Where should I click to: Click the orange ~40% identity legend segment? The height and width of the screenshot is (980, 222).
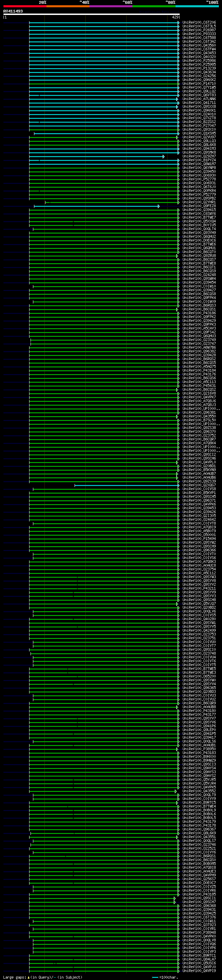[x=68, y=6]
